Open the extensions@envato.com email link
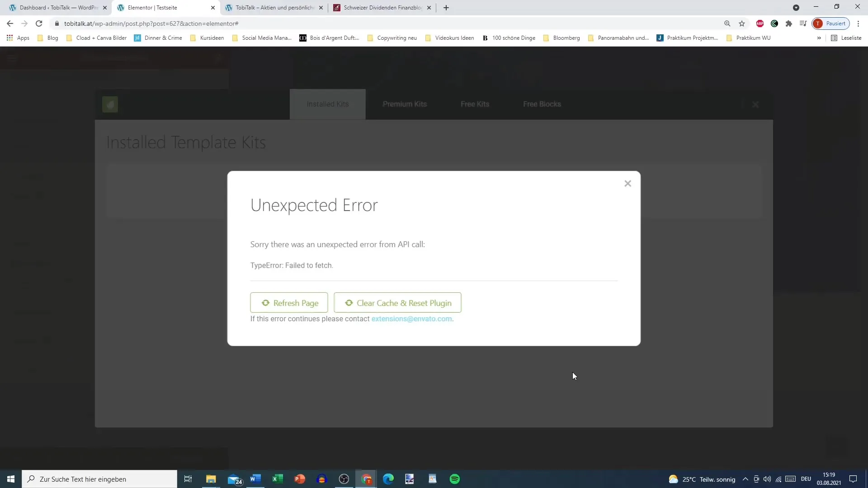868x488 pixels. [x=411, y=319]
